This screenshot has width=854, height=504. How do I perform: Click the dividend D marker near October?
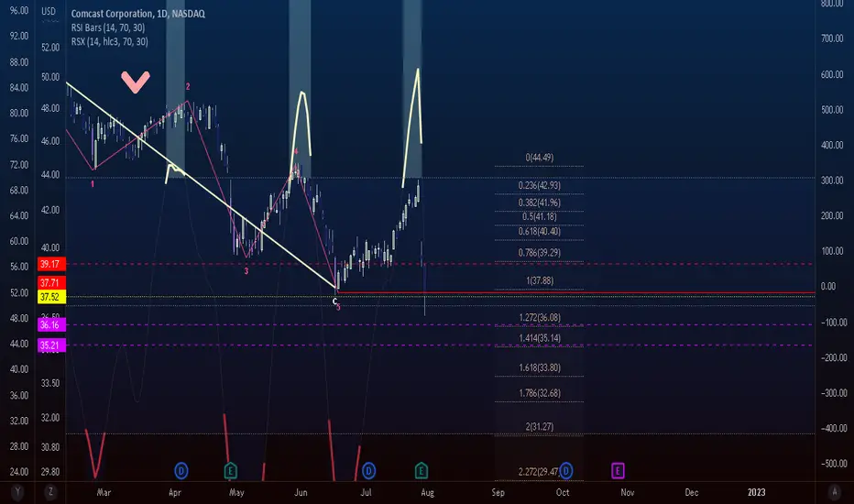pos(566,470)
